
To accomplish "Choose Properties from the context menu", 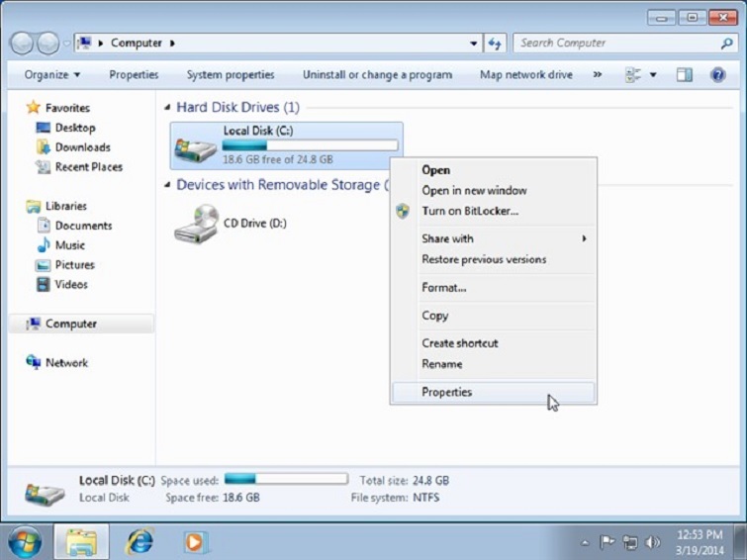I will [447, 392].
